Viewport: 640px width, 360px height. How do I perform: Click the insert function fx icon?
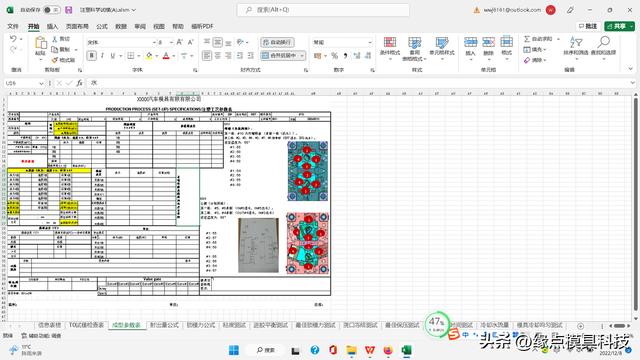tap(79, 83)
